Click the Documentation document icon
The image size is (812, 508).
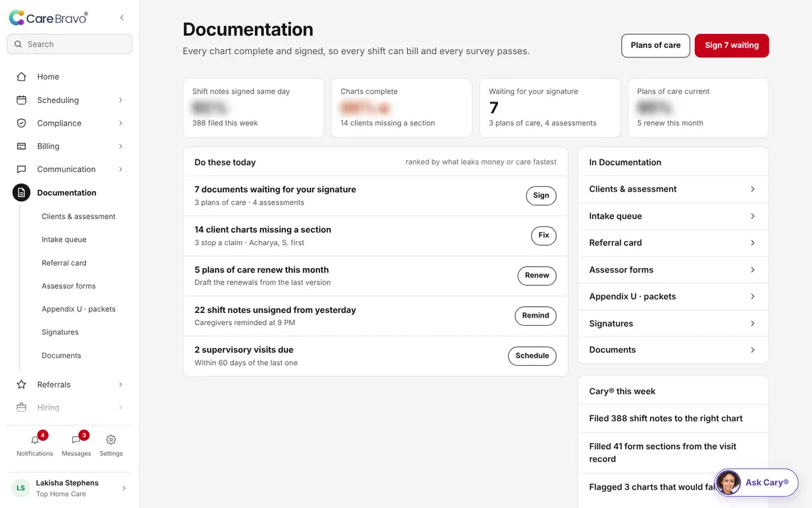22,192
